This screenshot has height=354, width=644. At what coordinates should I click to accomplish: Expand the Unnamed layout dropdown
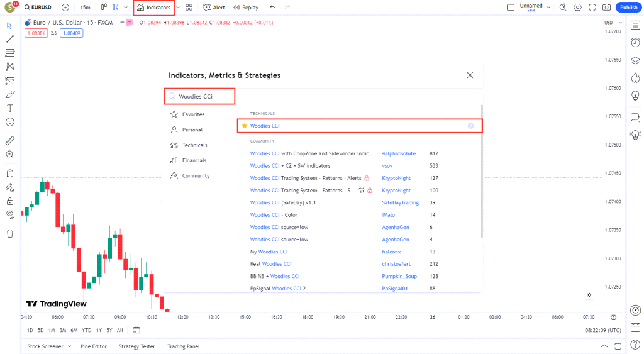(548, 8)
